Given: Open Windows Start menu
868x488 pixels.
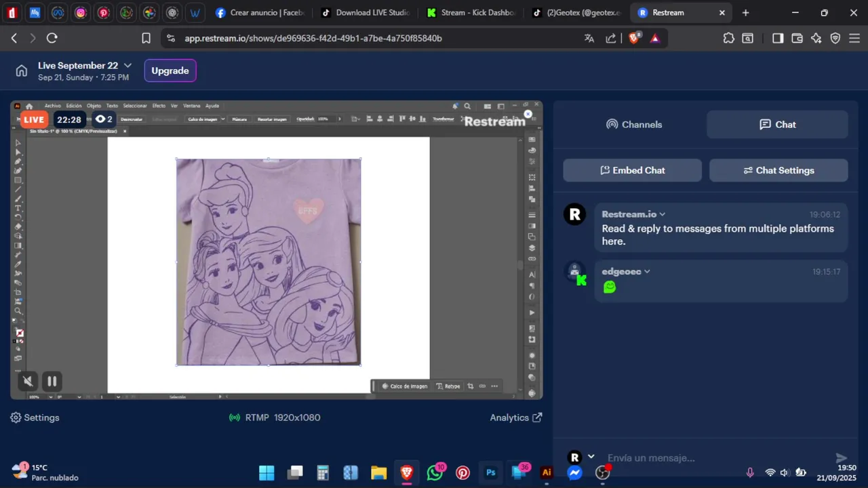Looking at the screenshot, I should [267, 472].
